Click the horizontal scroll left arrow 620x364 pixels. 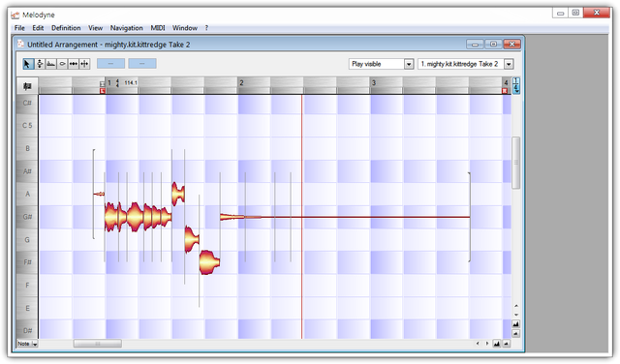tap(478, 344)
